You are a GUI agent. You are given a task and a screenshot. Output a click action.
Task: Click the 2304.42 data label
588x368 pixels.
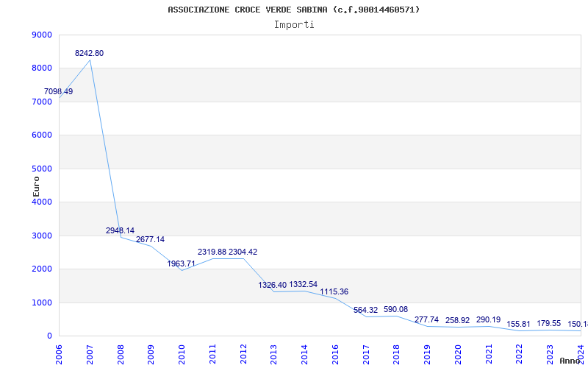(243, 252)
